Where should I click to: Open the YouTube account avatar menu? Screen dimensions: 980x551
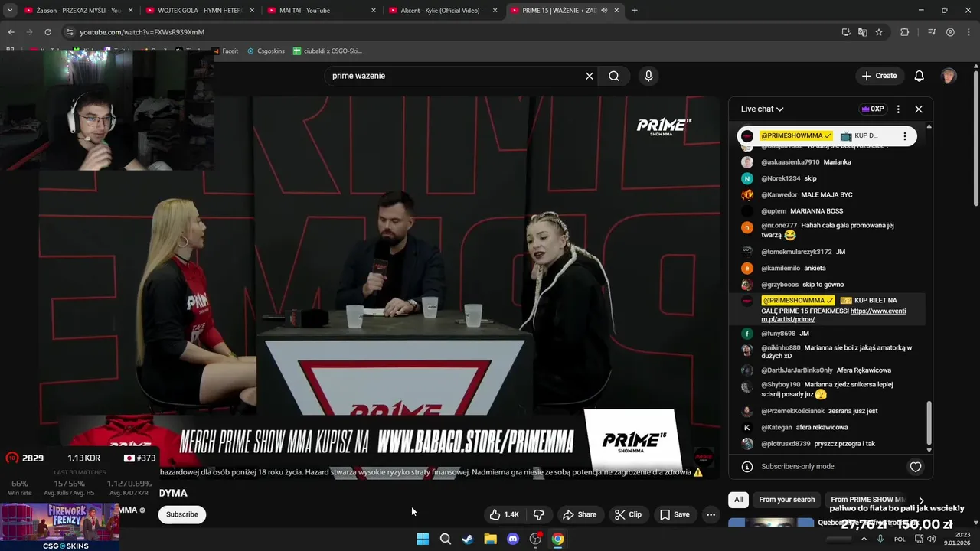tap(949, 76)
